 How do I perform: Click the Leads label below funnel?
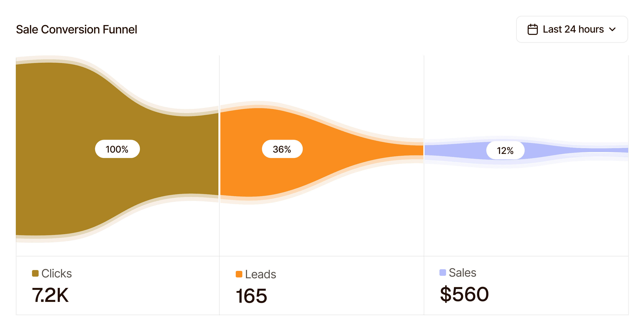pos(261,274)
